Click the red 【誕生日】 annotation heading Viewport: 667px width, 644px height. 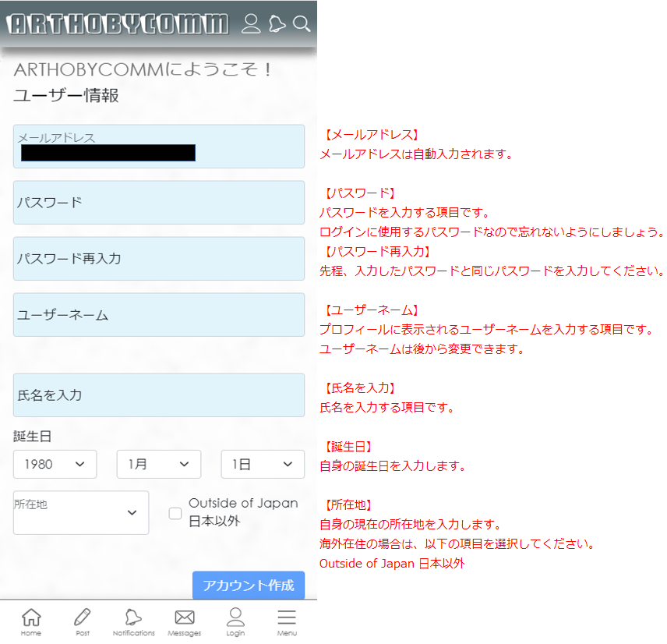tap(347, 447)
